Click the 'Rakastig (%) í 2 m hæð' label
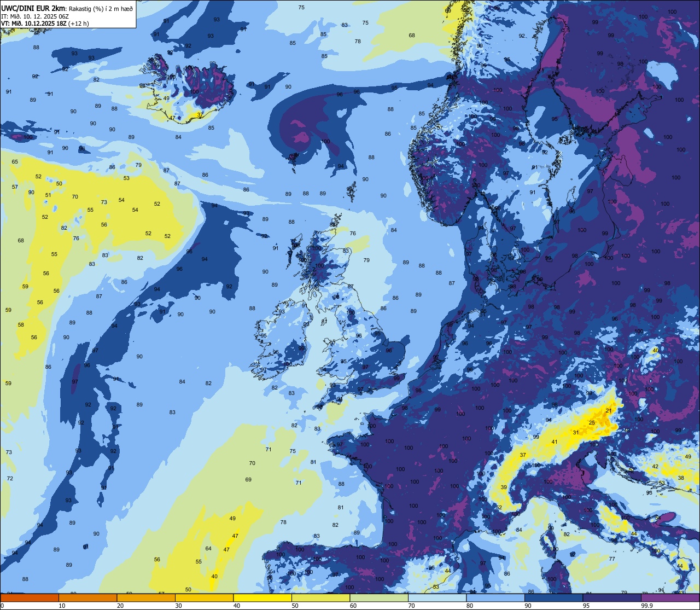The image size is (700, 610). point(101,8)
